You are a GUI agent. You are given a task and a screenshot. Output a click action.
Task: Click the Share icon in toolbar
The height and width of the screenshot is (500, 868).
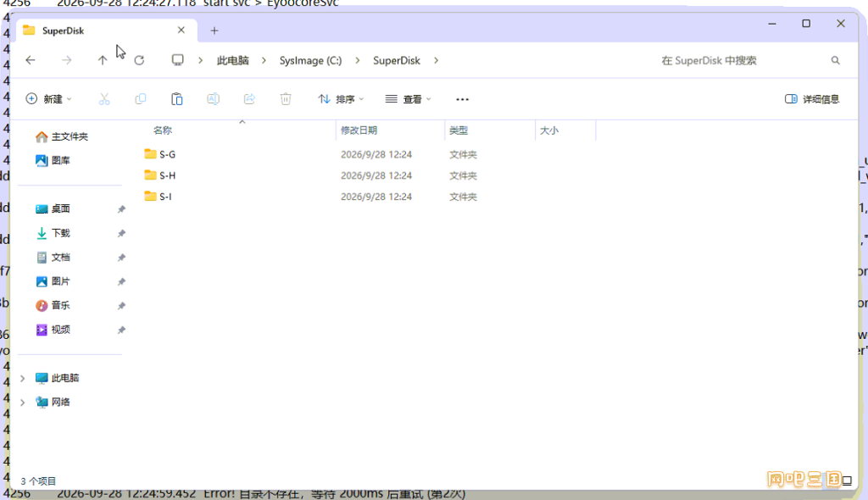click(x=250, y=99)
